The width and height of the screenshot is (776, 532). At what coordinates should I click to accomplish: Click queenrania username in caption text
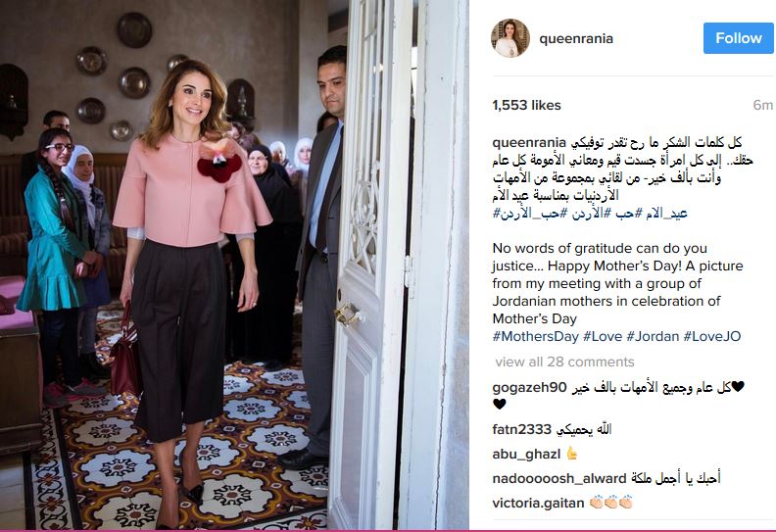tap(529, 143)
